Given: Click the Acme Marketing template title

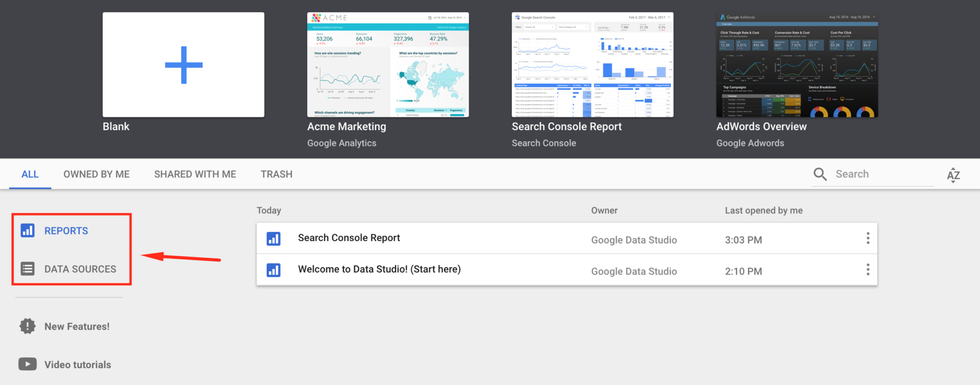Looking at the screenshot, I should click(x=347, y=126).
